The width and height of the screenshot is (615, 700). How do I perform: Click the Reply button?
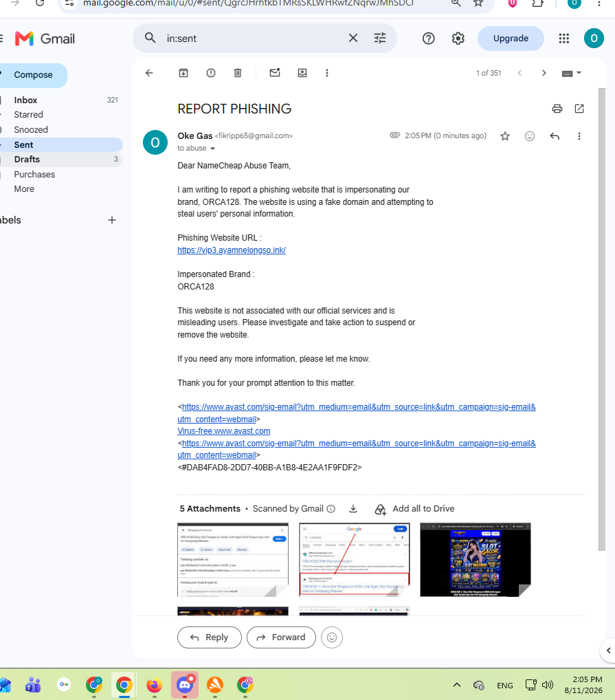coord(210,637)
